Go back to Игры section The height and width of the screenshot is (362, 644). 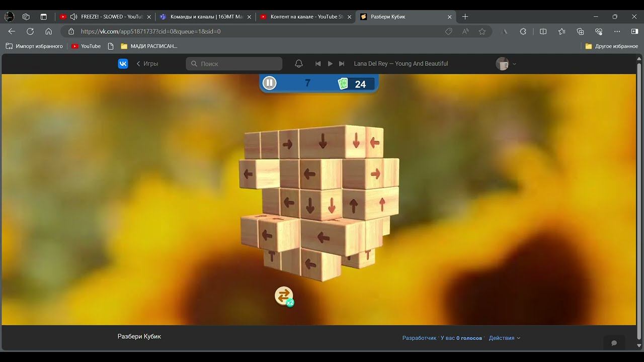pyautogui.click(x=147, y=64)
